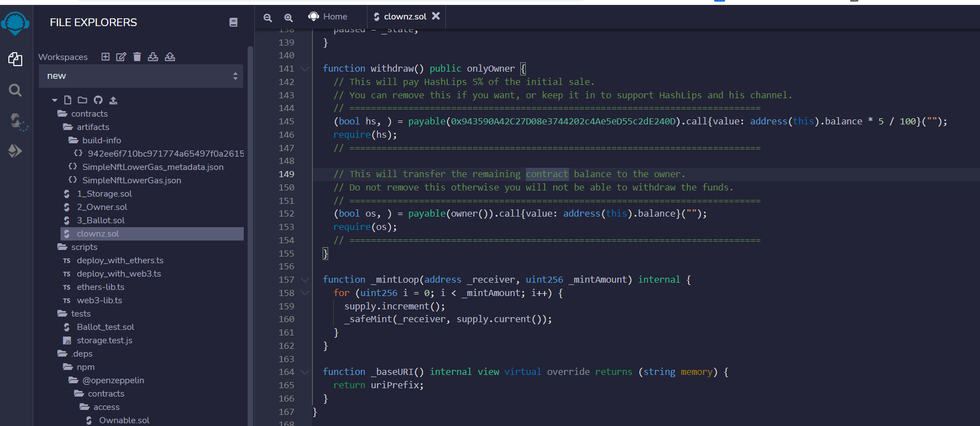Screen dimensions: 980x426
Task: Close the clownz.sol tab
Action: [x=436, y=16]
